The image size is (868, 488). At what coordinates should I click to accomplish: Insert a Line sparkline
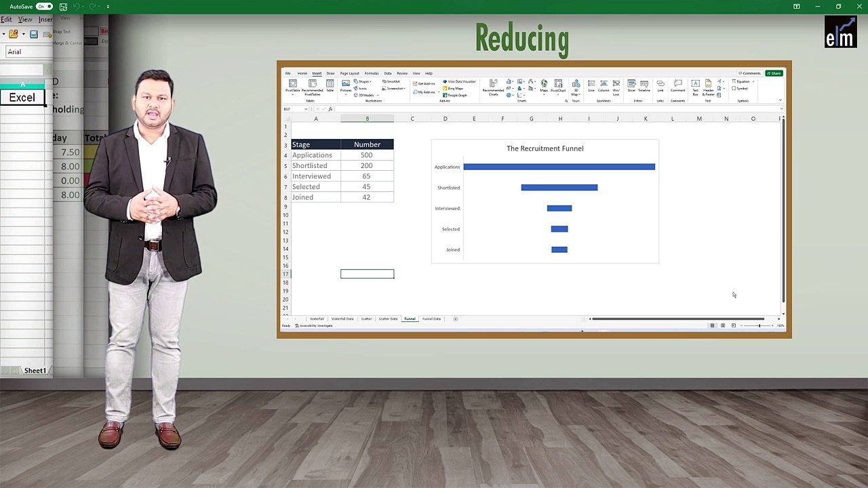pos(591,86)
